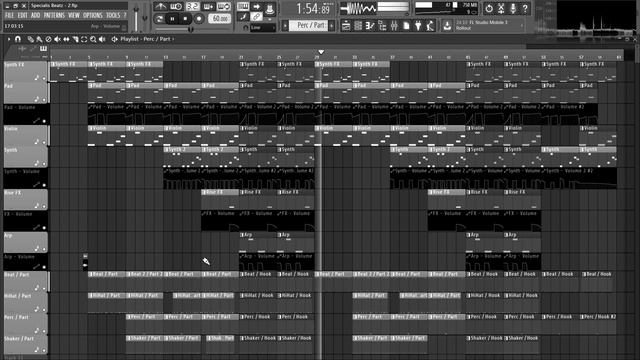Select the Delete tool
The height and width of the screenshot is (360, 640).
tap(48, 39)
